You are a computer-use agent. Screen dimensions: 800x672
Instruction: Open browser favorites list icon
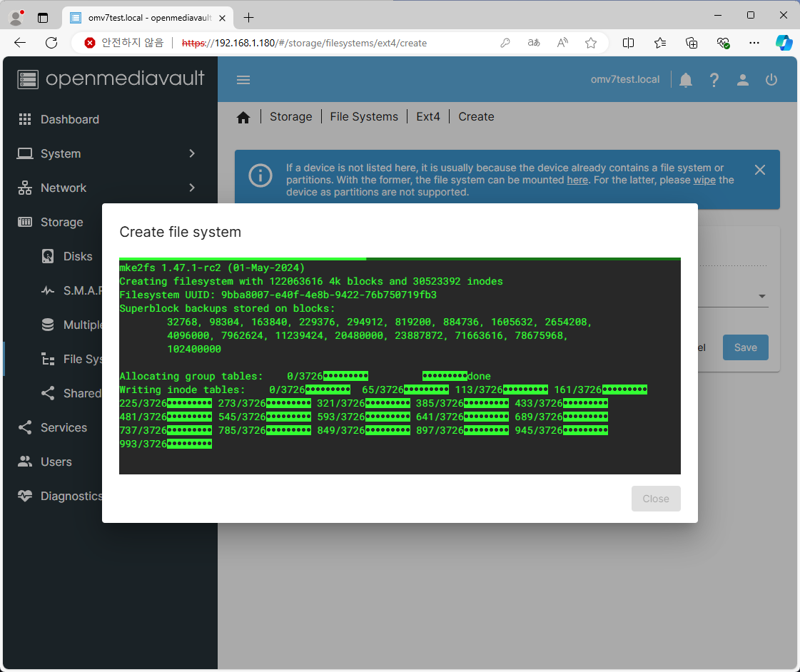tap(660, 43)
